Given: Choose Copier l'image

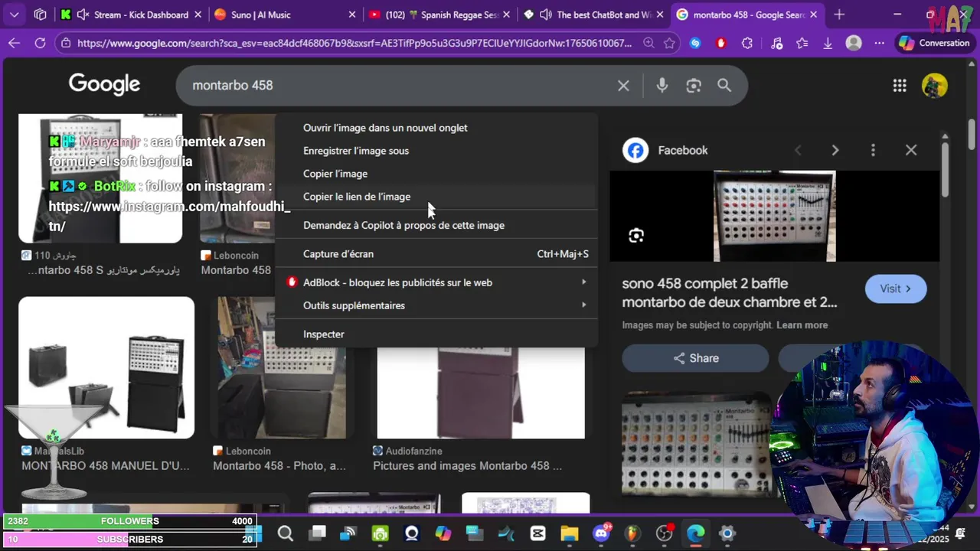Looking at the screenshot, I should [x=436, y=174].
